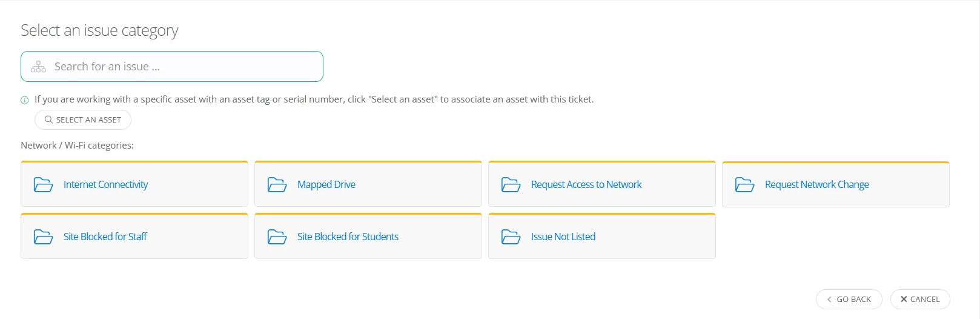Pick the Request Network Change label
The image size is (980, 319).
pos(817,184)
